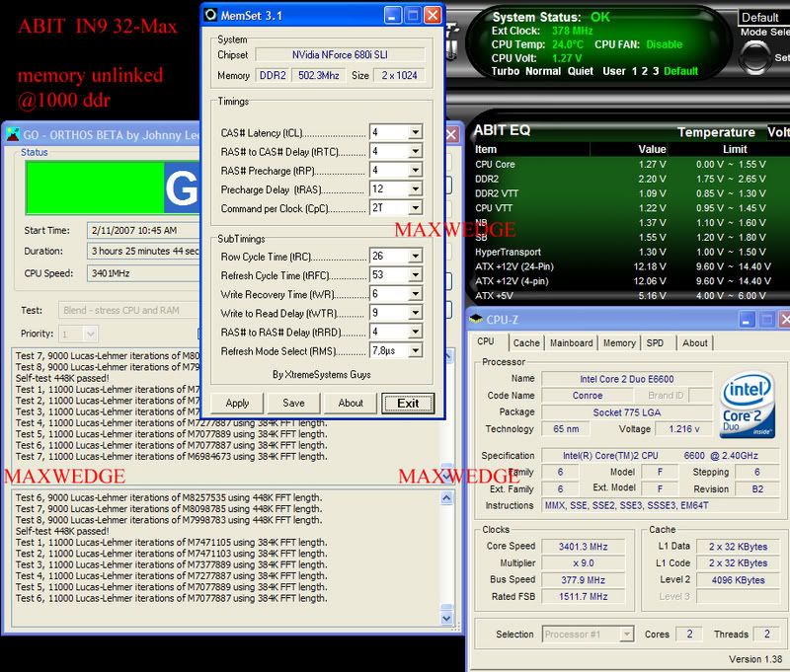This screenshot has width=790, height=672.
Task: Expand the Write to Read Delay dropdown
Action: (415, 313)
